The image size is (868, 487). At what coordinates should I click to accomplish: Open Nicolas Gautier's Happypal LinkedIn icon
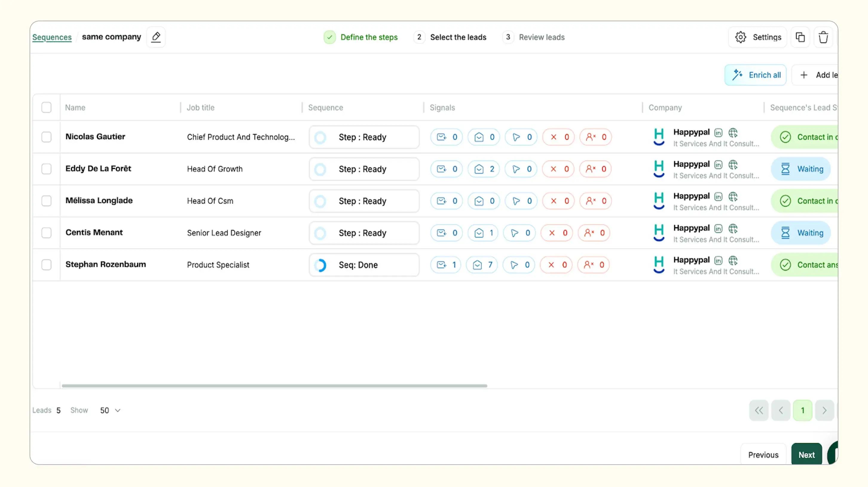(x=718, y=133)
